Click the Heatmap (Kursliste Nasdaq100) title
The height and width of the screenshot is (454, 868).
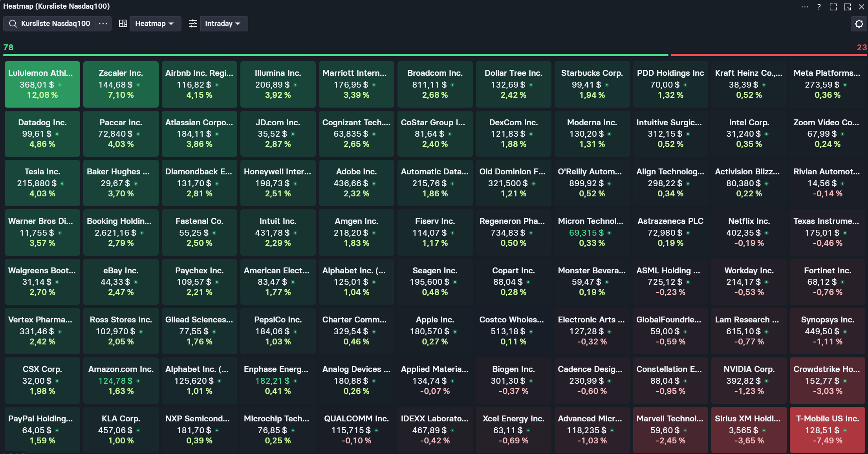pyautogui.click(x=57, y=6)
